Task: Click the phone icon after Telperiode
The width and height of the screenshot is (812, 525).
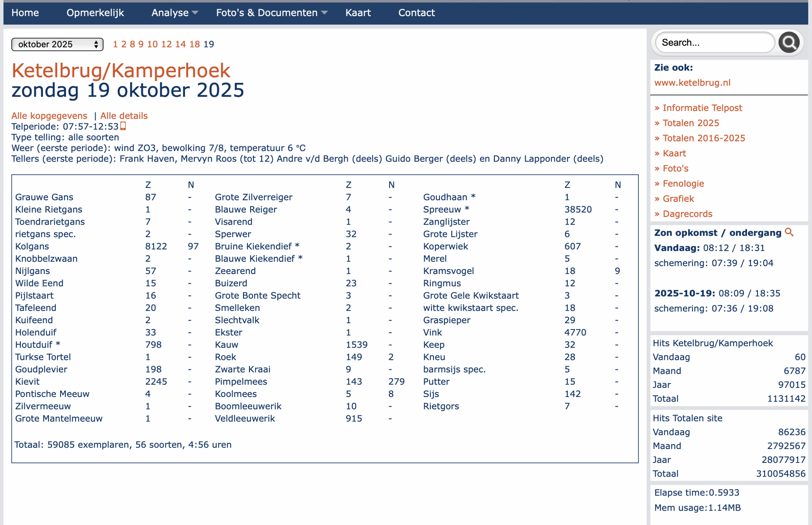Action: 123,126
